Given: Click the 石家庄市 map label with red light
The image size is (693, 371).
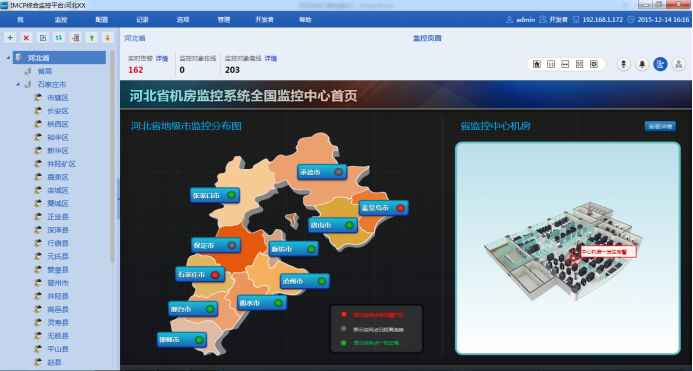Looking at the screenshot, I should [x=200, y=275].
